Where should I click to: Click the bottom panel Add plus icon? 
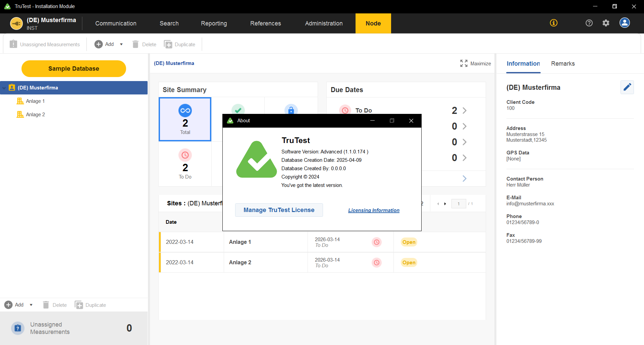coord(8,305)
